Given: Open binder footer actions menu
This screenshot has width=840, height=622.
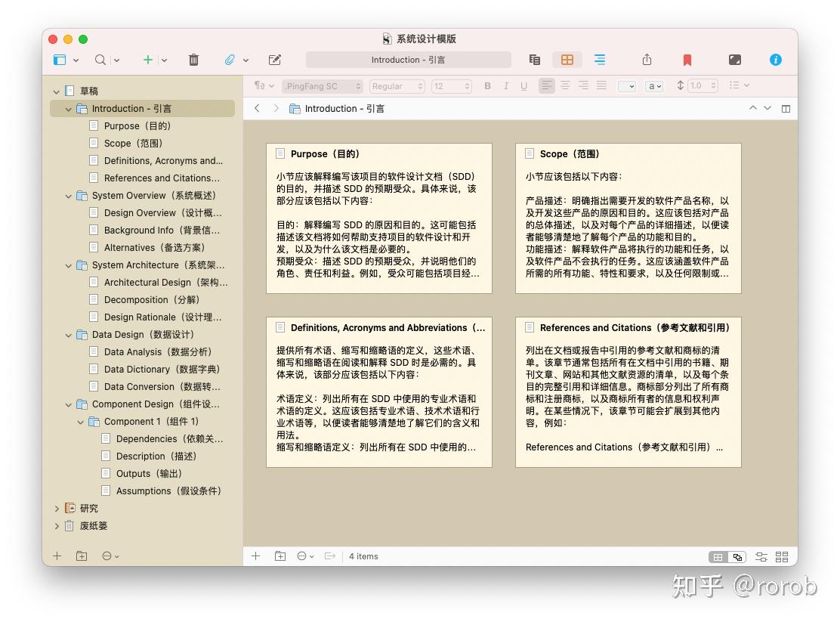Looking at the screenshot, I should pos(110,556).
